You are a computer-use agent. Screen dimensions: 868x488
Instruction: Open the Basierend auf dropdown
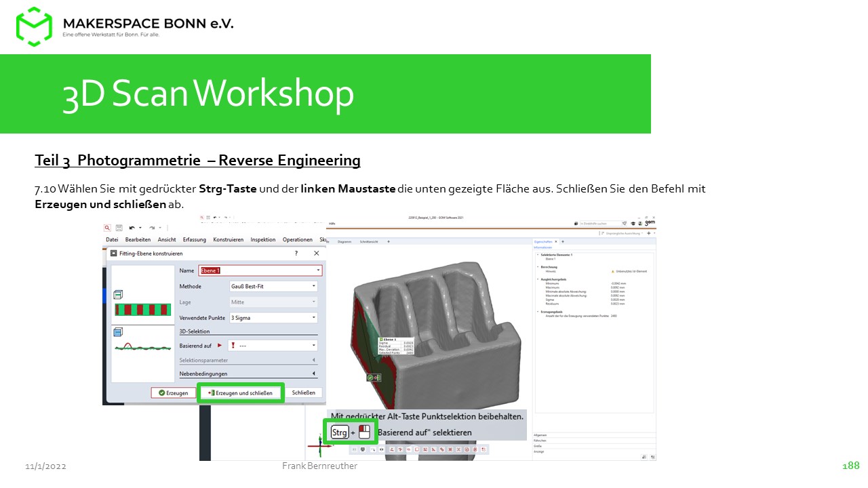point(274,346)
